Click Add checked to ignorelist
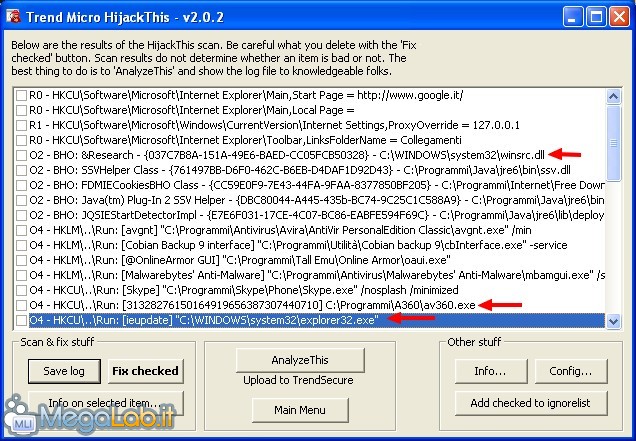 click(531, 403)
